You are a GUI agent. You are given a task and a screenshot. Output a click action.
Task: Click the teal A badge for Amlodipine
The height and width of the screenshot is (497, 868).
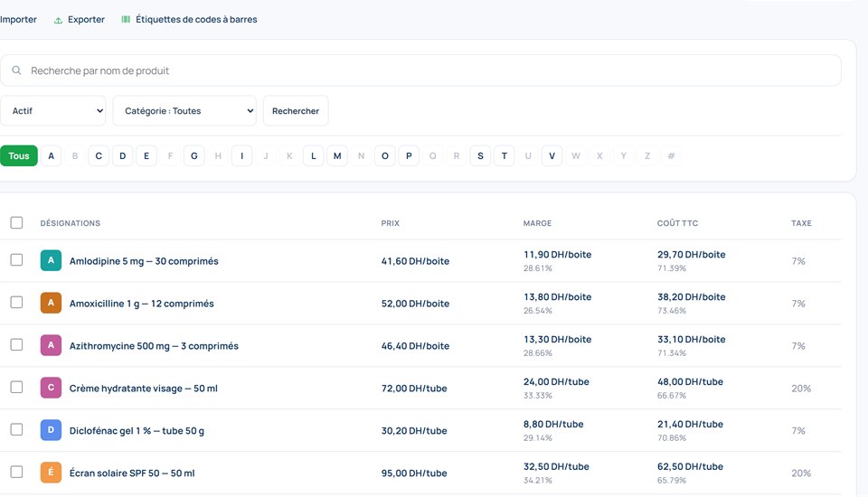pos(51,260)
